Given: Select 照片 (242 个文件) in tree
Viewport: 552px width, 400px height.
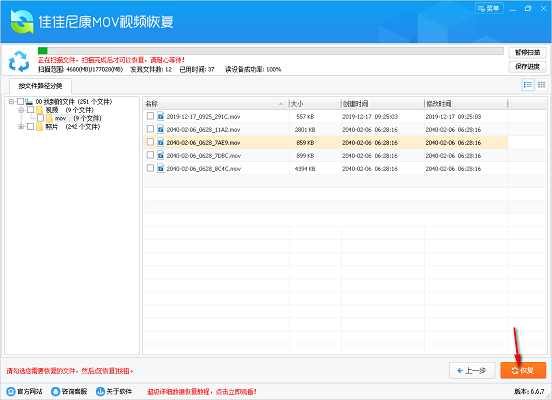Looking at the screenshot, I should (73, 127).
